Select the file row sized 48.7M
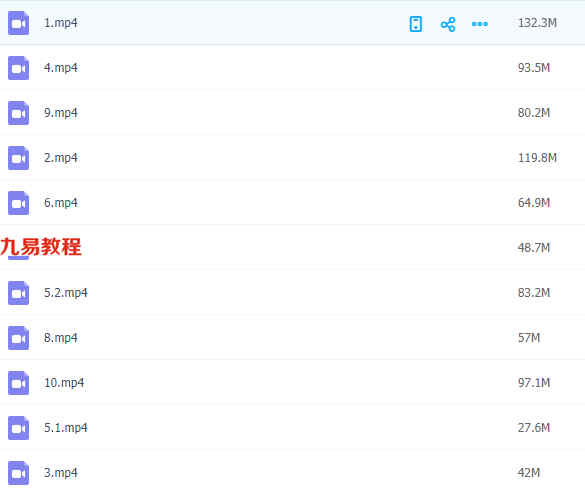The image size is (585, 493). pos(292,248)
